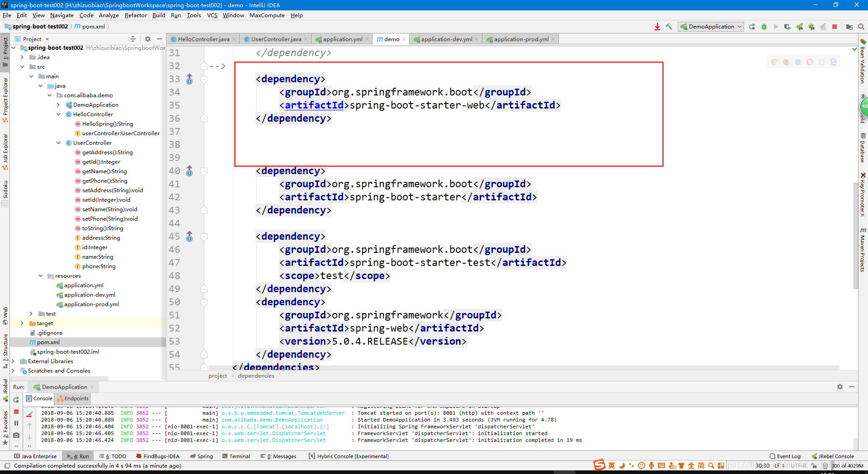Open the VCS menu
This screenshot has height=474, width=868.
click(211, 15)
